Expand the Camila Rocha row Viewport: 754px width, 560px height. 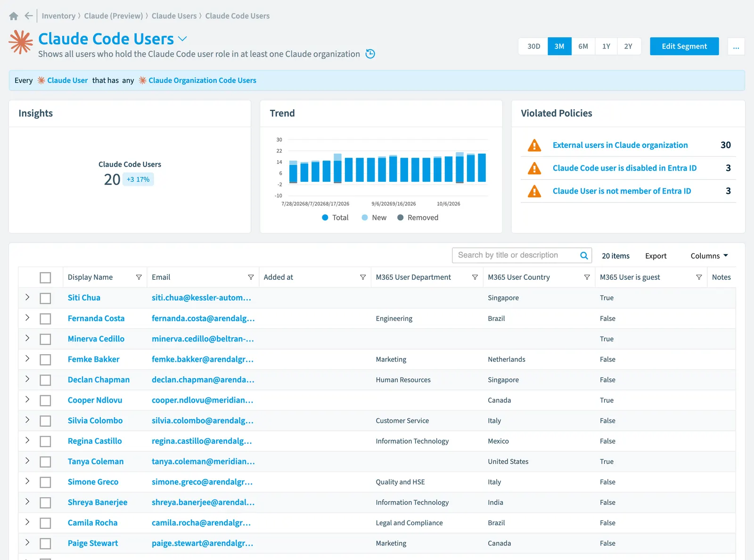click(27, 522)
